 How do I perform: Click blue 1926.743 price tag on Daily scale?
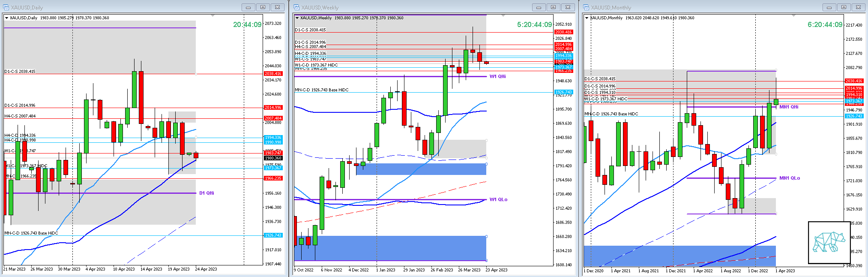[x=273, y=235]
